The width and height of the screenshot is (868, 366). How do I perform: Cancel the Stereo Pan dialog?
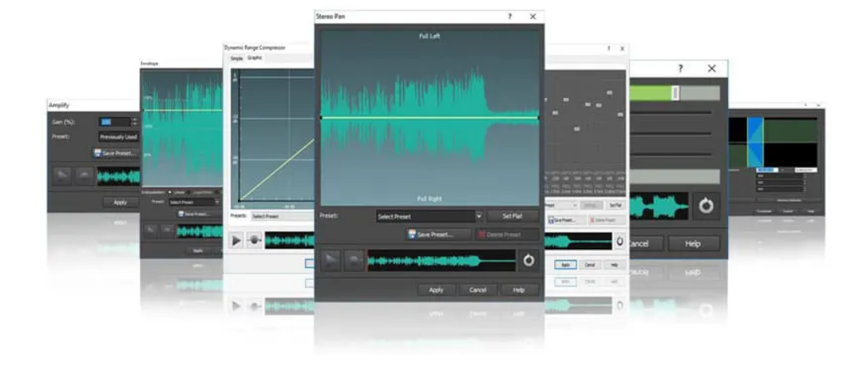click(477, 289)
